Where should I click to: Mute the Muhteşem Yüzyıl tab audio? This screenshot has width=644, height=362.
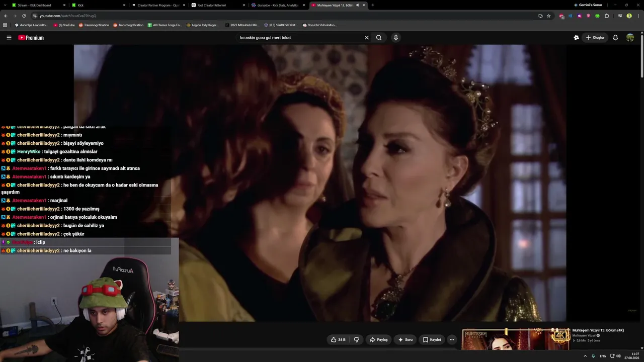click(x=358, y=5)
